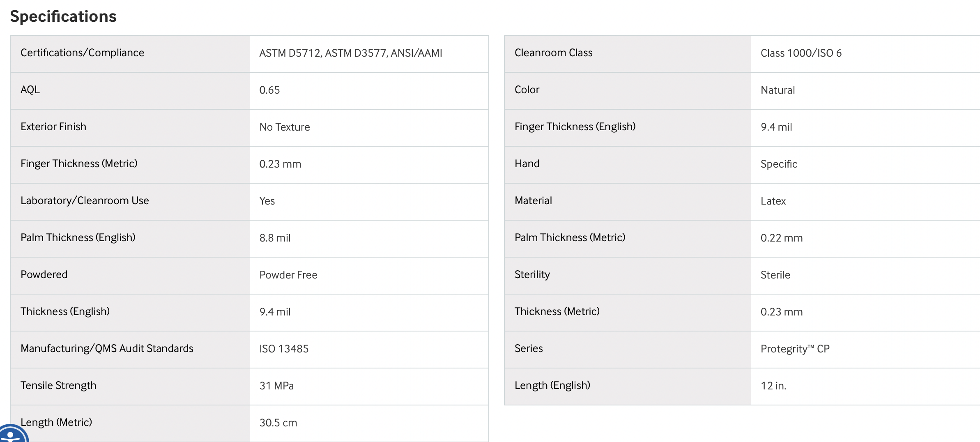Click the Cleanroom Class label
Viewport: 980px width, 442px height.
(553, 53)
